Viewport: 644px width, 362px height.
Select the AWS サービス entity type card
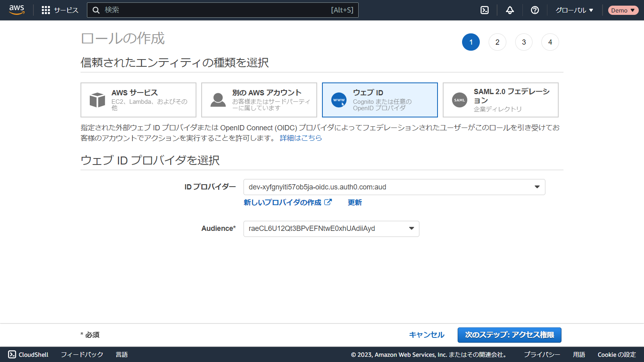pos(138,100)
